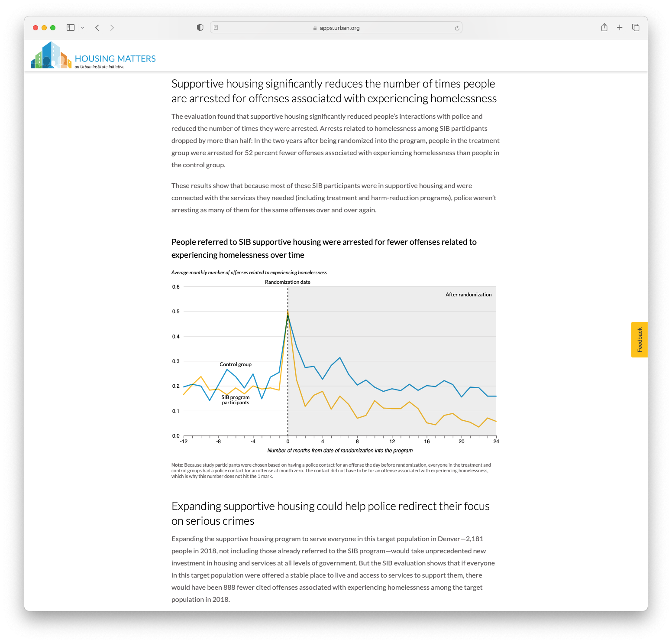The image size is (672, 643).
Task: Click the reader view icon in address bar
Action: tap(216, 28)
